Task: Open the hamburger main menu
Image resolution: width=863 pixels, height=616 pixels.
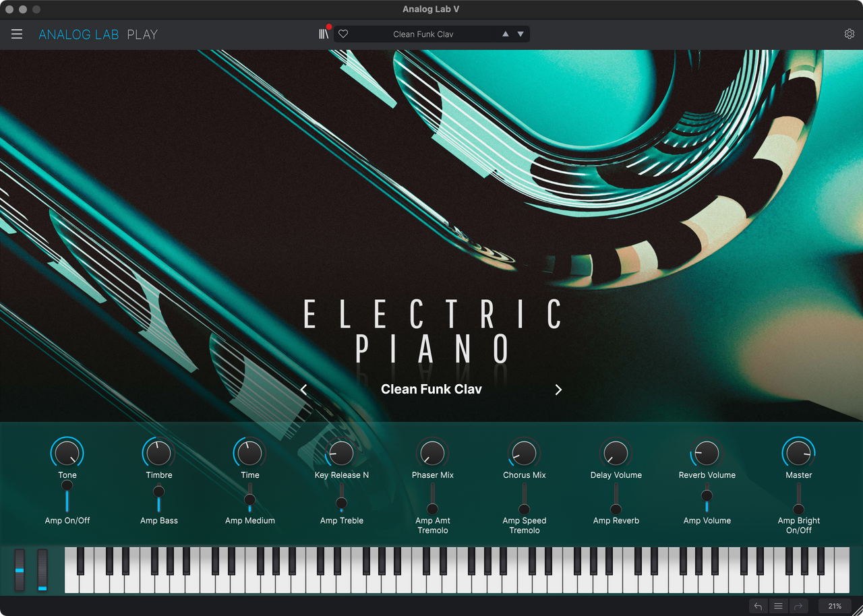Action: coord(17,34)
